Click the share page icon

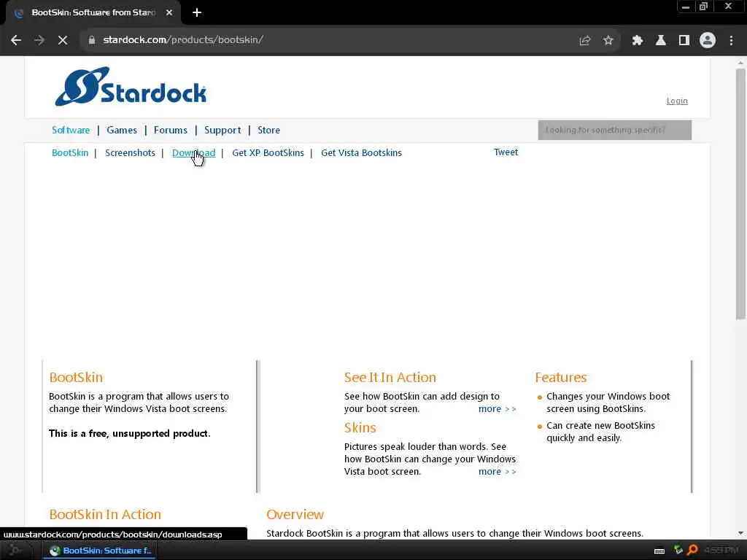click(x=584, y=41)
